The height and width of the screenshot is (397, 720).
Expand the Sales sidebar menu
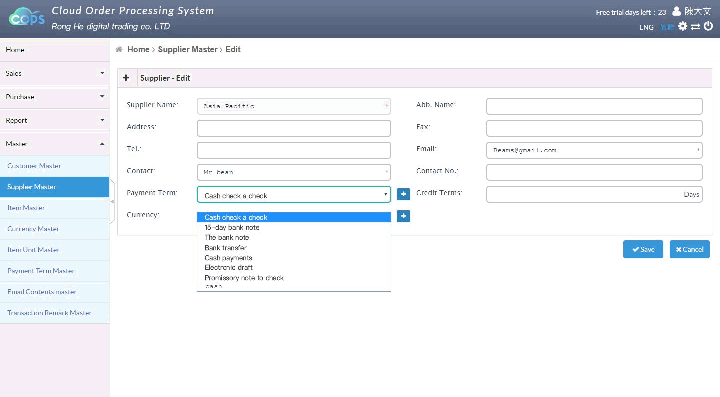point(55,73)
